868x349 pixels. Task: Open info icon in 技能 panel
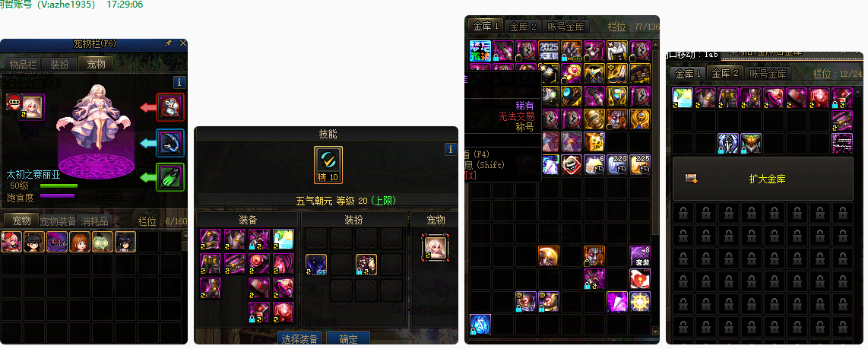point(451,150)
